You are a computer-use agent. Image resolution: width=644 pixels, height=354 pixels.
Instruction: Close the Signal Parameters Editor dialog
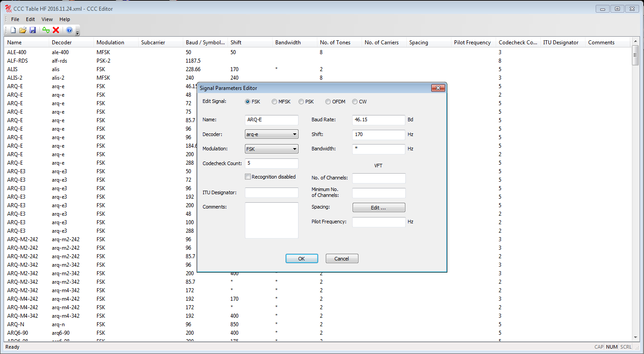point(438,88)
